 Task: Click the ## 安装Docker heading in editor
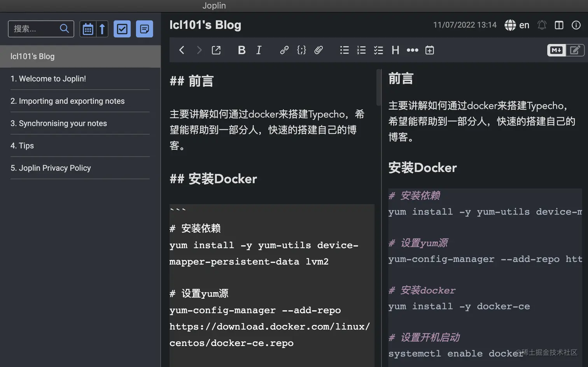pos(213,179)
